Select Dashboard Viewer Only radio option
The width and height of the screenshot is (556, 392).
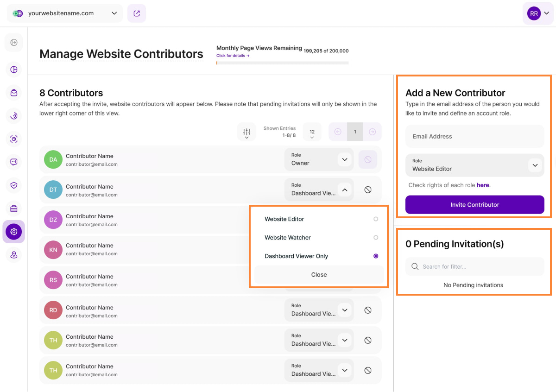point(376,256)
